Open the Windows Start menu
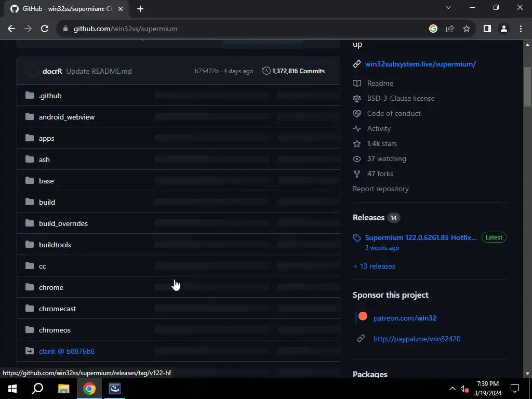The height and width of the screenshot is (399, 532). 12,389
